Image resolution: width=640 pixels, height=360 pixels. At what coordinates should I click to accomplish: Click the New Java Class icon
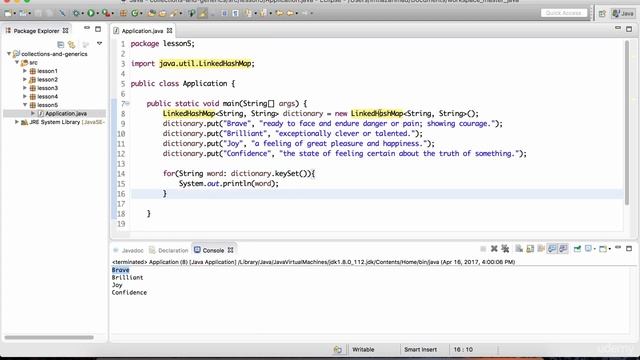pyautogui.click(x=134, y=13)
